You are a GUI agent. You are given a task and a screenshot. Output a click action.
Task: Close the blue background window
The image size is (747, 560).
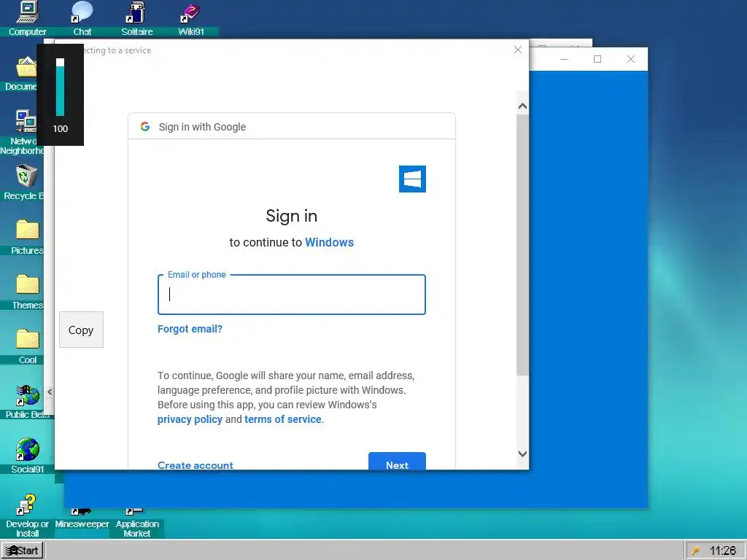[631, 59]
